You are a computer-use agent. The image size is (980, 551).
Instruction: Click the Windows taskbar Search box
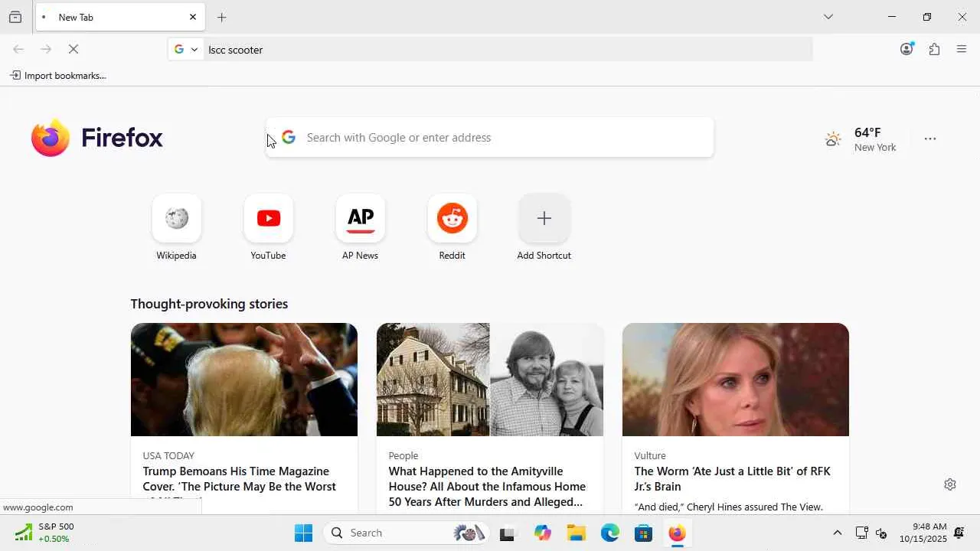[407, 533]
